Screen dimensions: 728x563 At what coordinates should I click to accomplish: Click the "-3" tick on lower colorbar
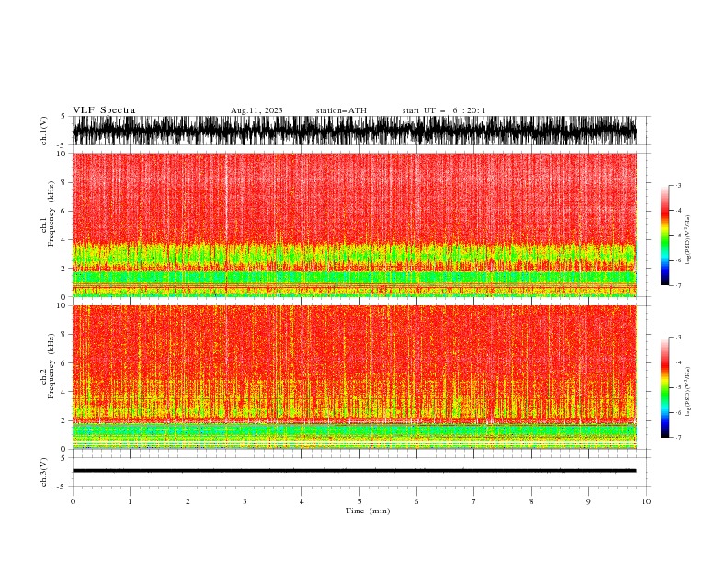pyautogui.click(x=677, y=338)
